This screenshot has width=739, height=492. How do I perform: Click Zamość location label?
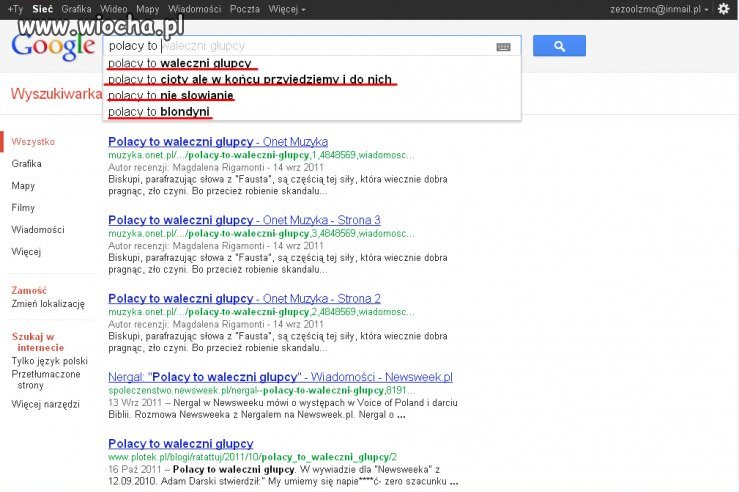tap(29, 290)
